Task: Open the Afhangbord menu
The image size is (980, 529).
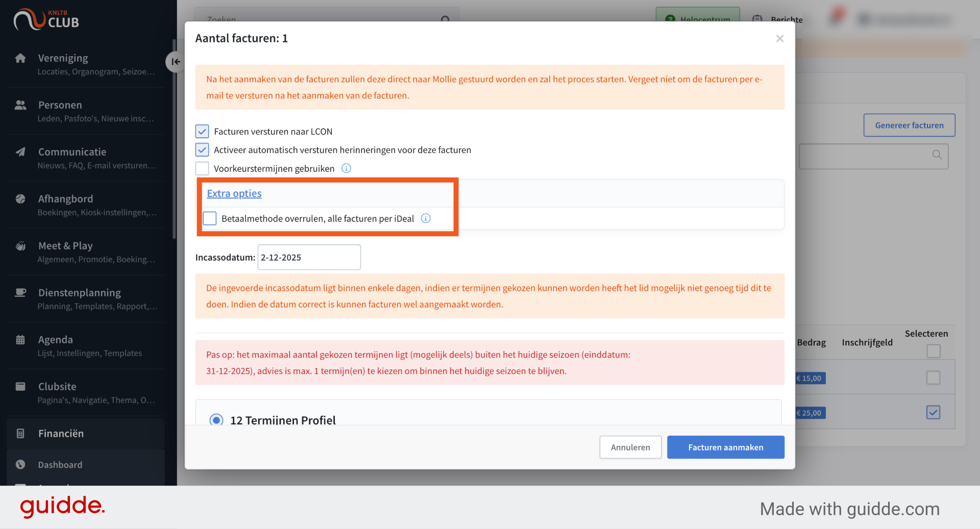Action: [86, 205]
